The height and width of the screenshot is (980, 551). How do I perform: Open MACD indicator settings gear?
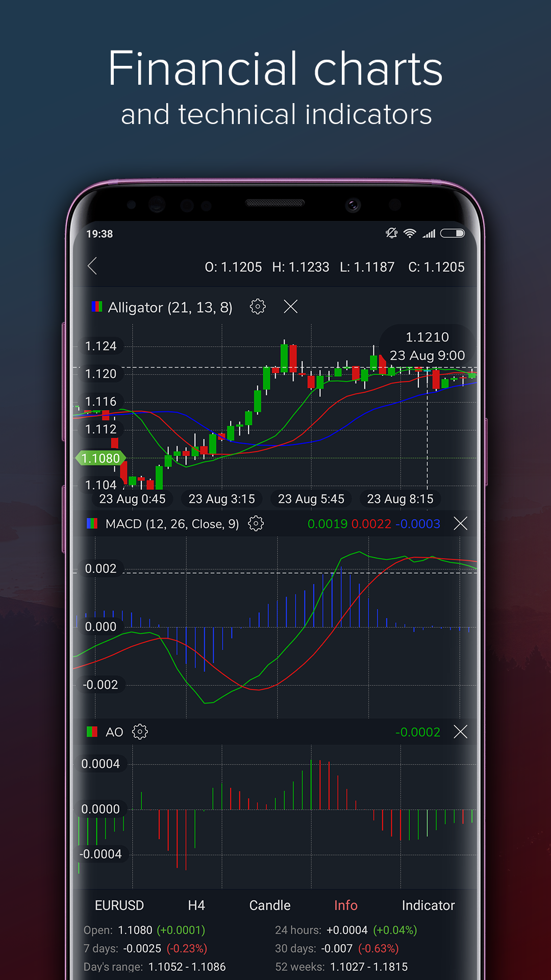coord(256,524)
